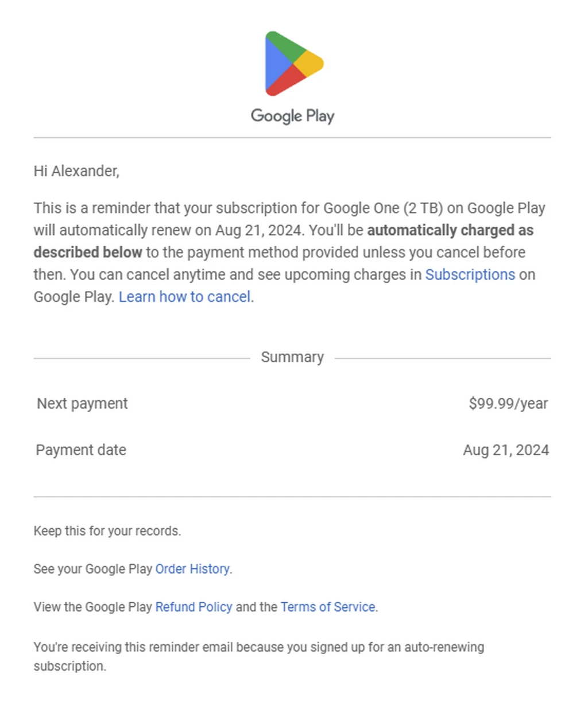Image resolution: width=588 pixels, height=701 pixels.
Task: Click the bold words "described below"
Action: click(x=88, y=253)
